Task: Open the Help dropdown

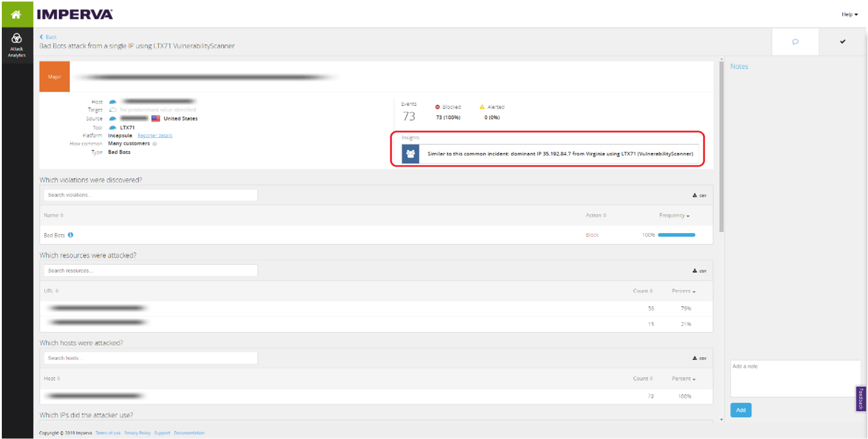Action: (849, 14)
